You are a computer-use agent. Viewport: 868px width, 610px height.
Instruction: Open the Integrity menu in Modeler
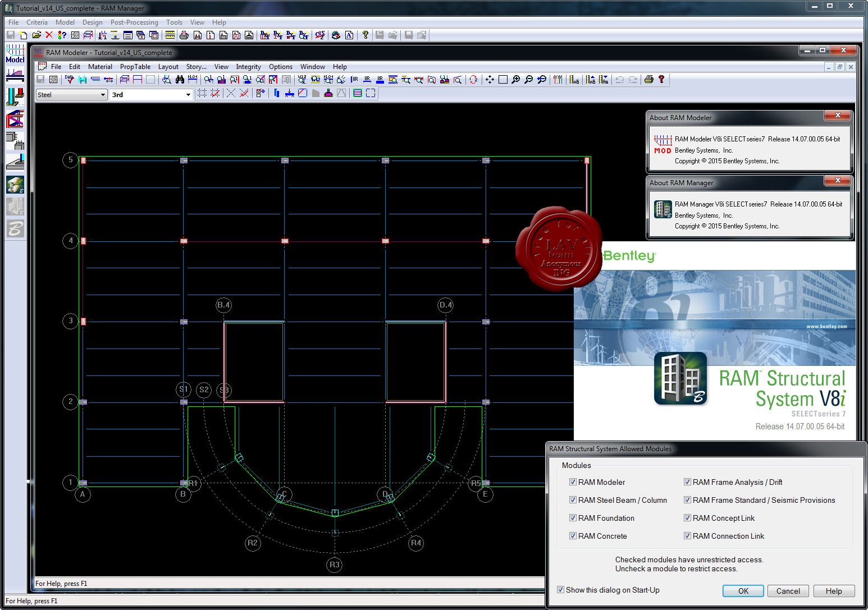tap(248, 67)
